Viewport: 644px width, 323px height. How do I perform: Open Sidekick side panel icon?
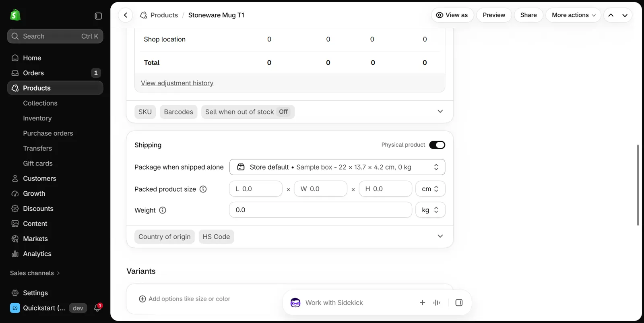pyautogui.click(x=459, y=302)
